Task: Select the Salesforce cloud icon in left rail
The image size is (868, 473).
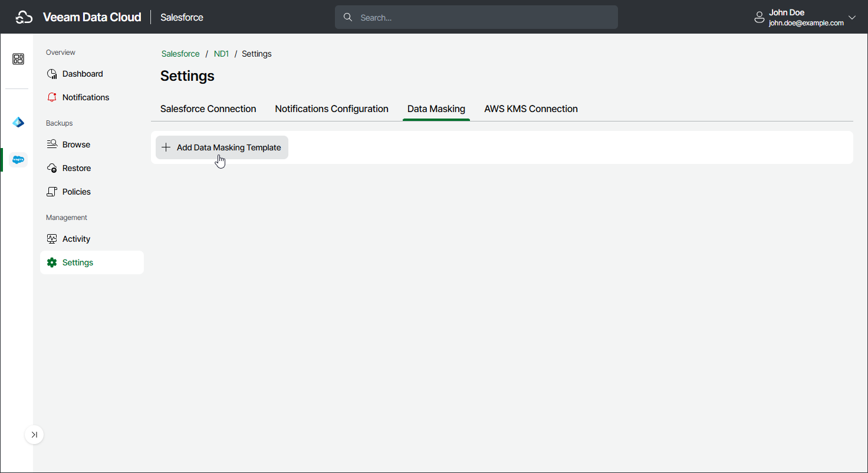Action: pos(18,159)
